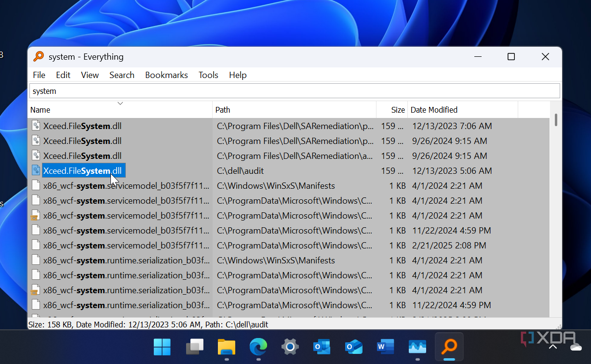Click path cell "C:\dell\audit"
The width and height of the screenshot is (591, 364).
point(240,170)
